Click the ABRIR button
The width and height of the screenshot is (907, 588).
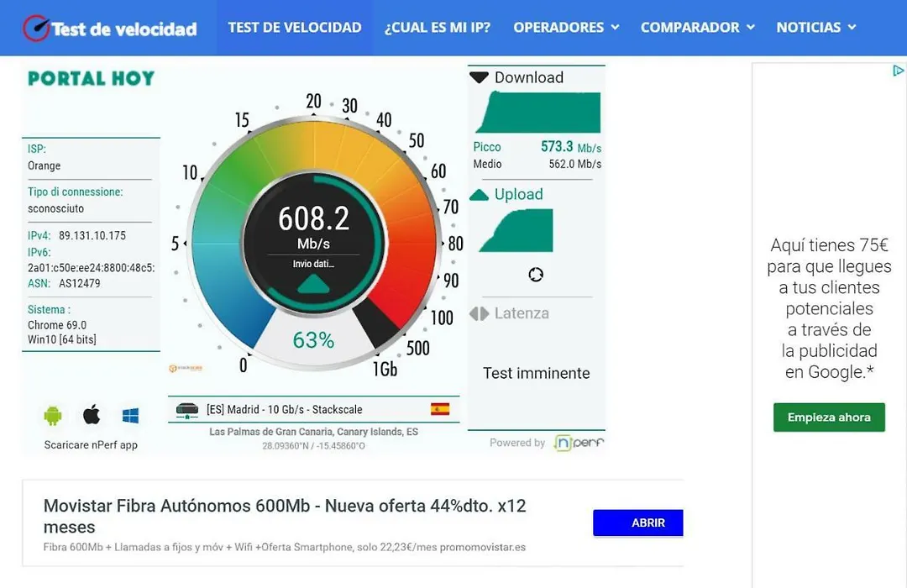pyautogui.click(x=638, y=522)
